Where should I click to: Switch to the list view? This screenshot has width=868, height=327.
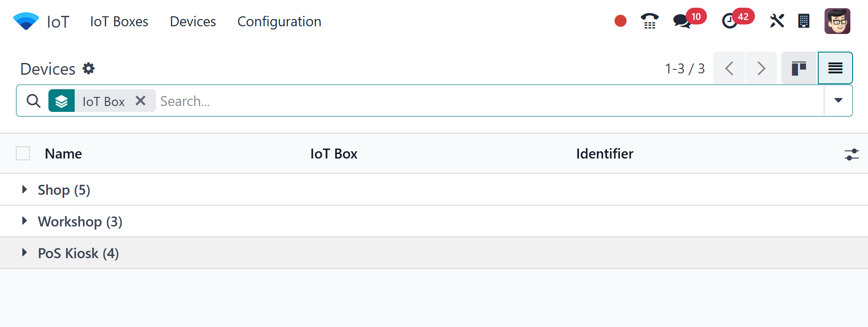coord(835,68)
